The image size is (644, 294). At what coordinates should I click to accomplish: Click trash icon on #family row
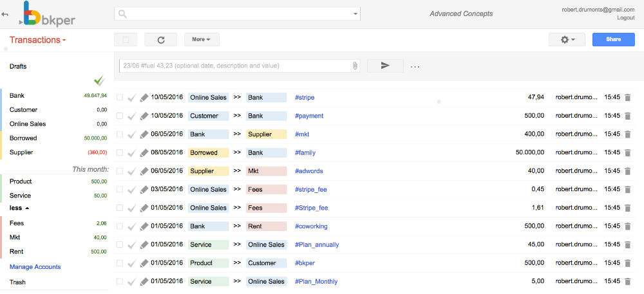coord(627,152)
